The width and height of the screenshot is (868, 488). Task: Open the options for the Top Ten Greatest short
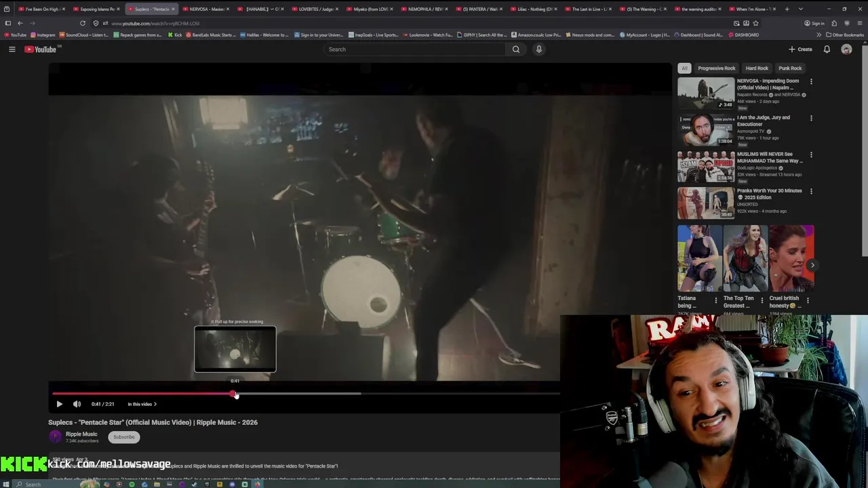(762, 300)
